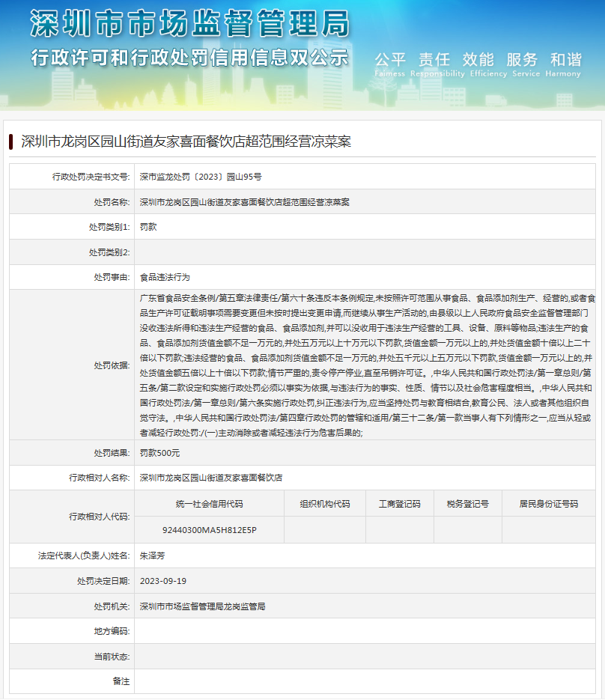Select document number 深市监龙处罚〔2023〕园山95号
605x700 pixels.
[201, 177]
